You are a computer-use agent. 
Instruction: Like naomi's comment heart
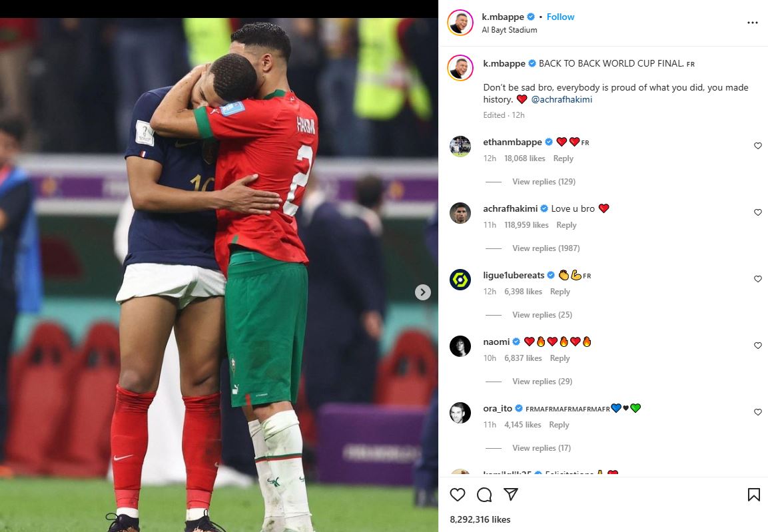[x=758, y=346]
